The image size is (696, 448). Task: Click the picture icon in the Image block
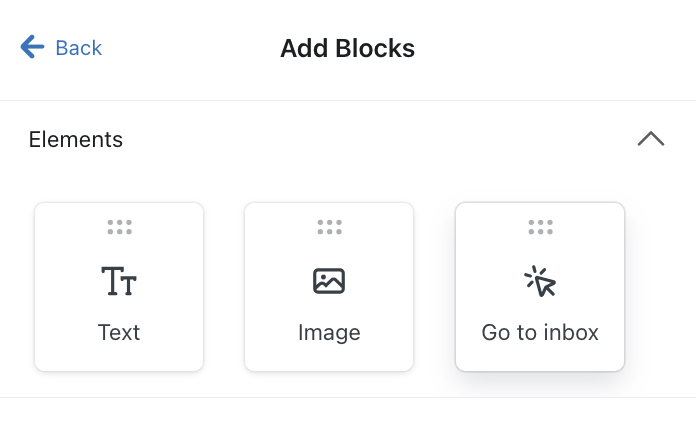pyautogui.click(x=329, y=282)
